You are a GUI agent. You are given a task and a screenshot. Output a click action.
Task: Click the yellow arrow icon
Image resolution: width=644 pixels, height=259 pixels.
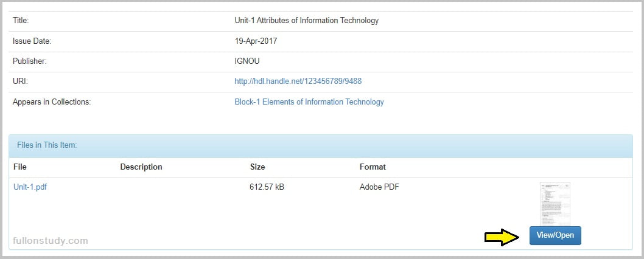pos(502,236)
